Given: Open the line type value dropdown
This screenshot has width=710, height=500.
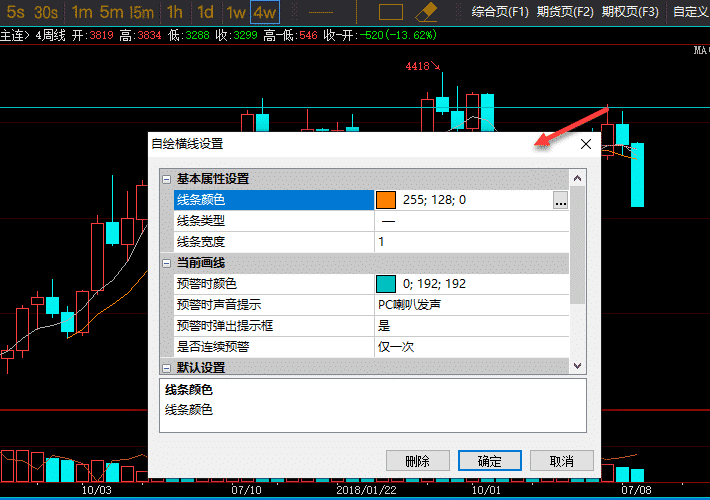Looking at the screenshot, I should (x=471, y=221).
